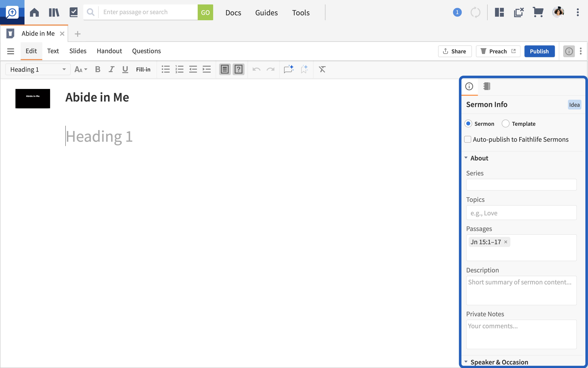Screen dimensions: 588x368
Task: Insert a bulleted list
Action: (166, 69)
